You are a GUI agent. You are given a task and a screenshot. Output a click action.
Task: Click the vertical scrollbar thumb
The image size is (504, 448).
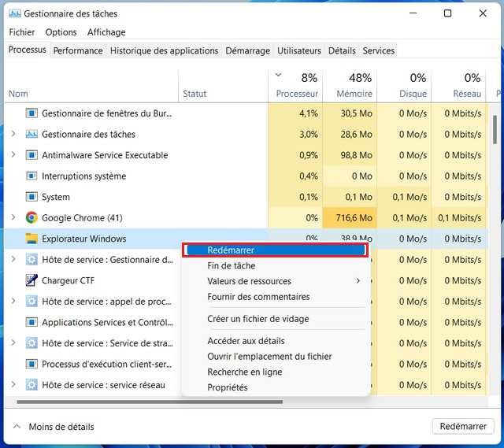pos(495,130)
